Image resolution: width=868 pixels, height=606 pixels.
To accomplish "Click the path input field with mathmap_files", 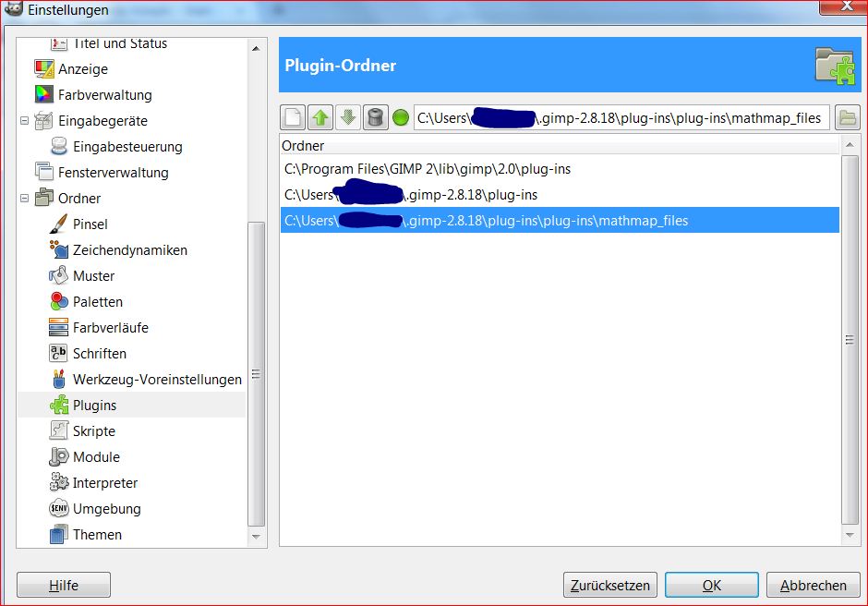I will coord(621,117).
